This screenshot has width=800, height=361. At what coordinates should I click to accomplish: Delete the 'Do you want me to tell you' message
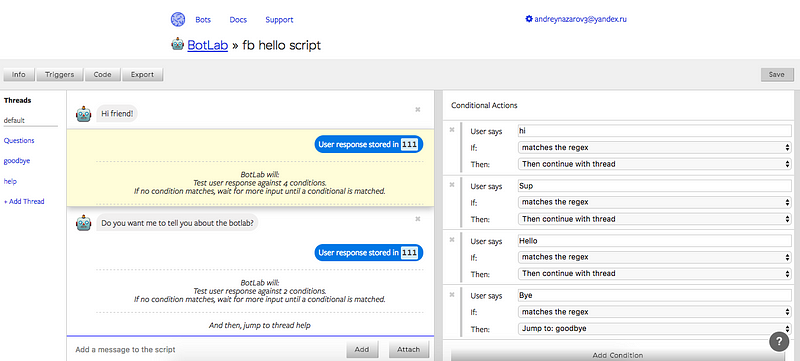click(x=418, y=219)
